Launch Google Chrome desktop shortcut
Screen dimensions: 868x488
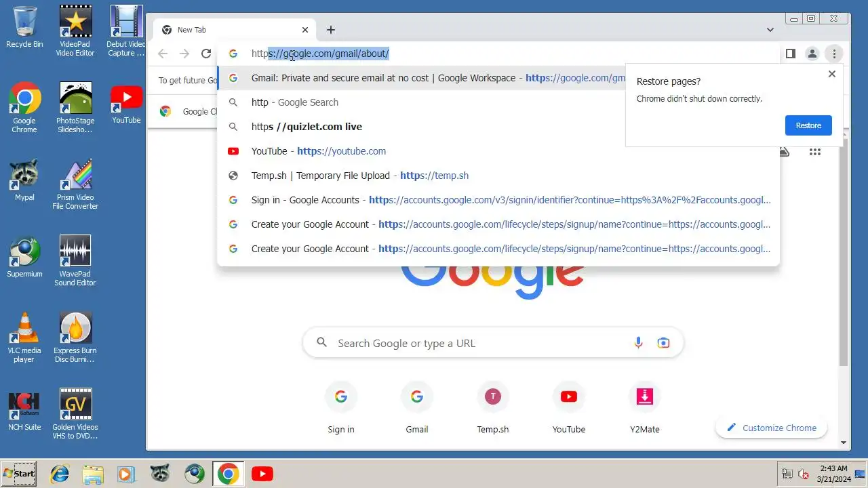(x=24, y=108)
